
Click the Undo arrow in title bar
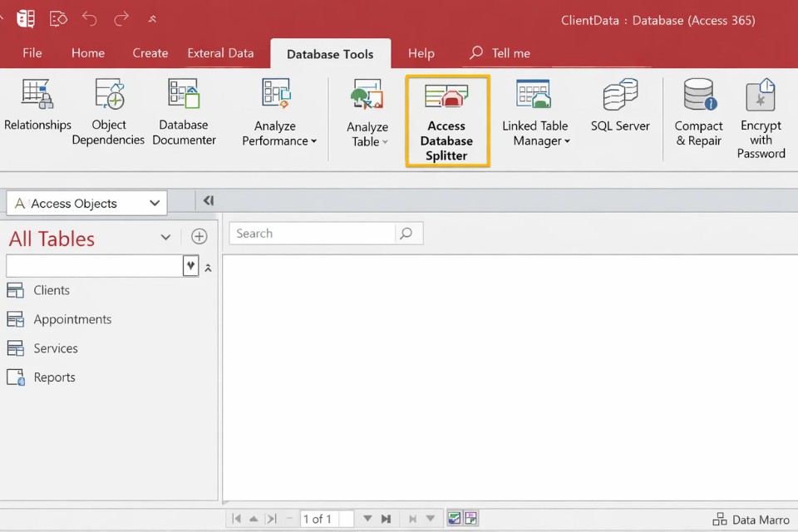pyautogui.click(x=90, y=18)
